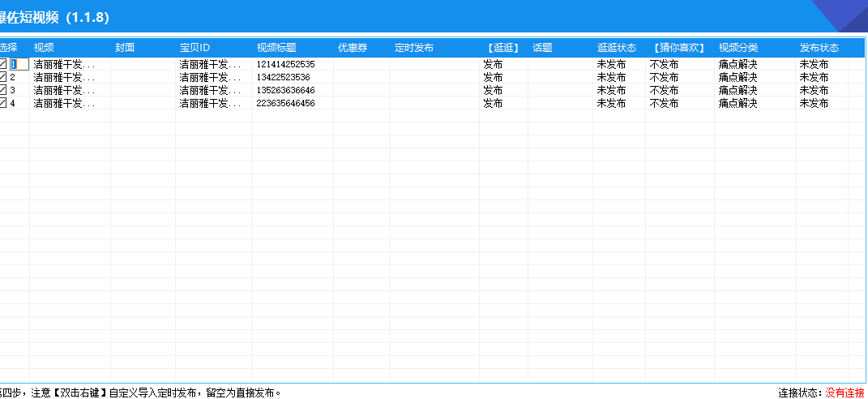Toggle the checkbox for row 4
The image size is (868, 399).
pyautogui.click(x=3, y=103)
